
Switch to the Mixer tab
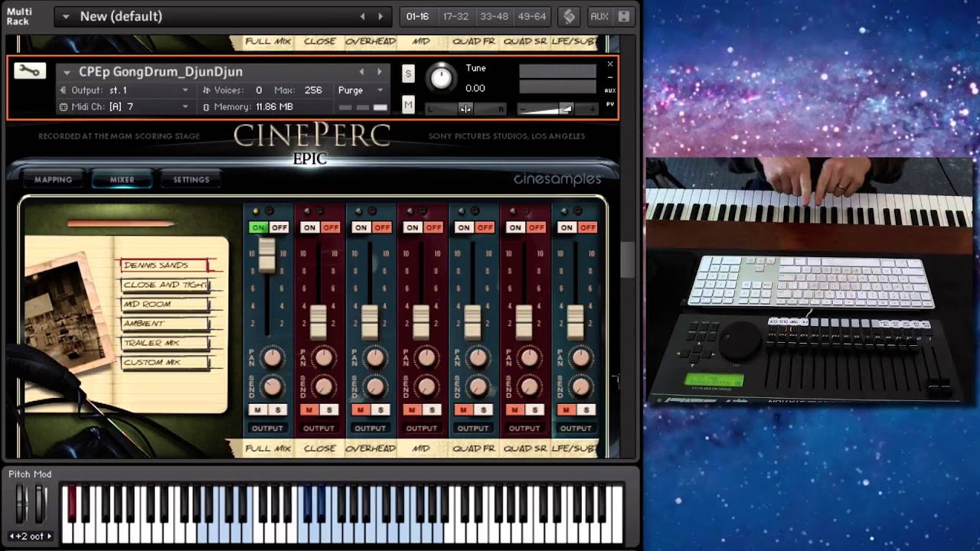122,180
